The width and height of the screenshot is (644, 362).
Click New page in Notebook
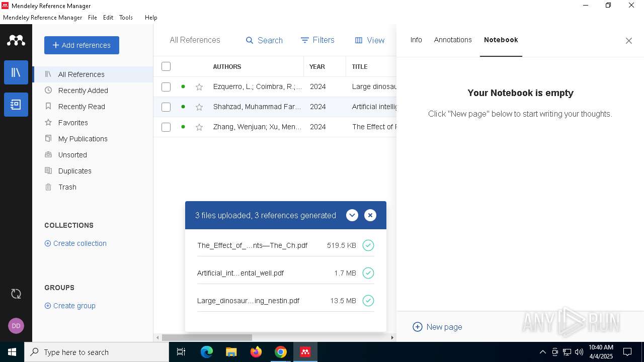point(437,327)
